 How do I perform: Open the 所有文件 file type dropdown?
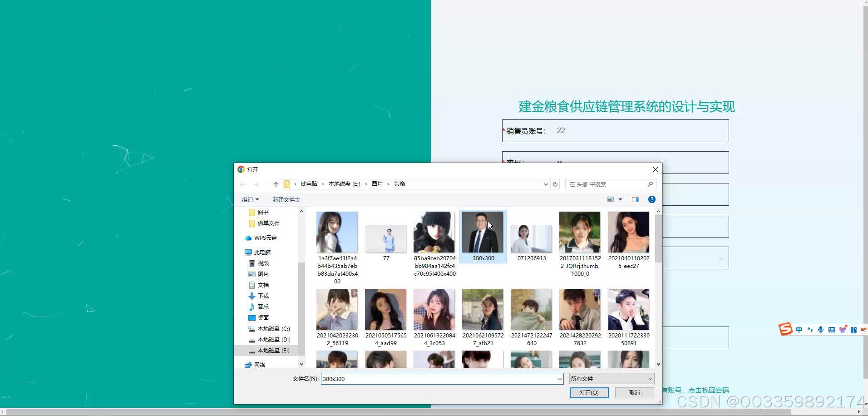pyautogui.click(x=612, y=379)
